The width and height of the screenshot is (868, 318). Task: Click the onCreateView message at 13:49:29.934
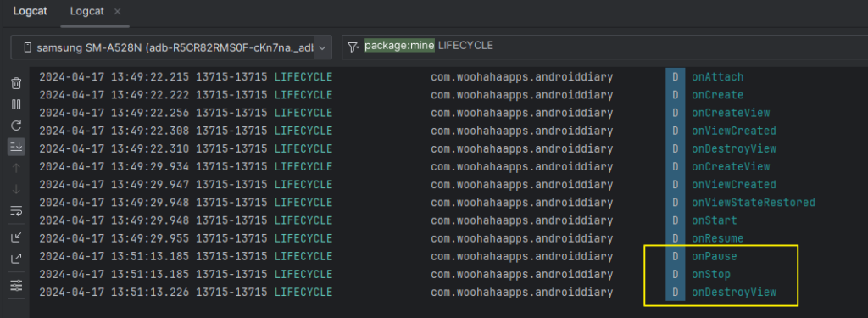click(x=731, y=167)
